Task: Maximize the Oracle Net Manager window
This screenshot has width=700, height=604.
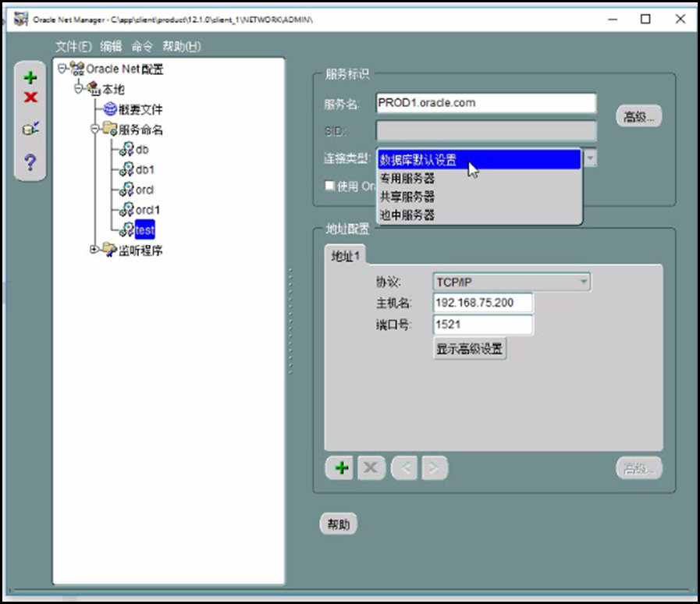Action: tap(645, 20)
